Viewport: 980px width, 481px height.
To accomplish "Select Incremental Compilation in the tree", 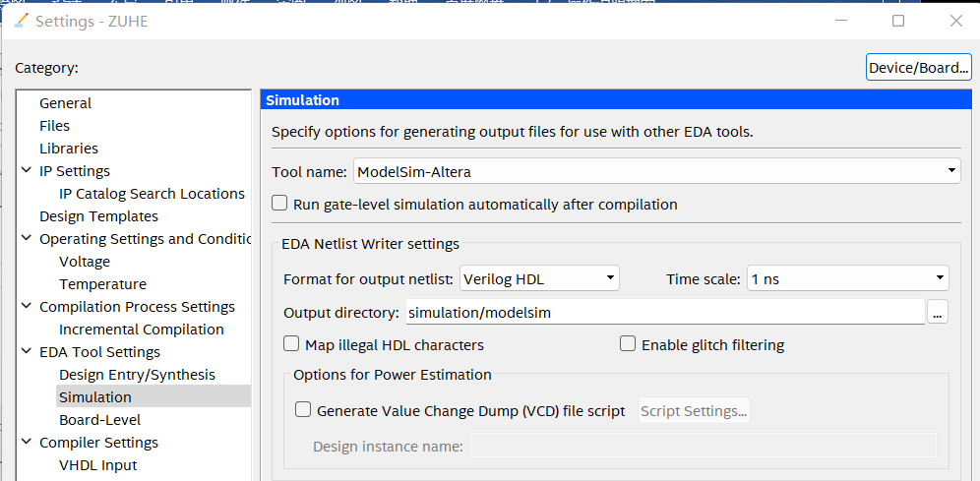I will click(141, 330).
